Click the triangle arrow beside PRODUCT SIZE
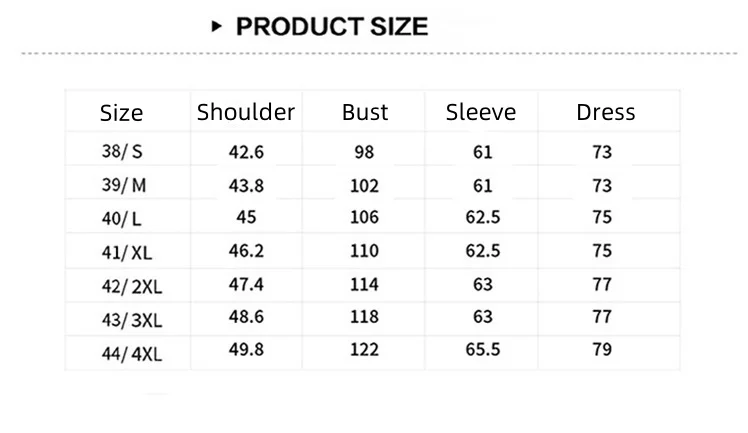 pos(217,26)
